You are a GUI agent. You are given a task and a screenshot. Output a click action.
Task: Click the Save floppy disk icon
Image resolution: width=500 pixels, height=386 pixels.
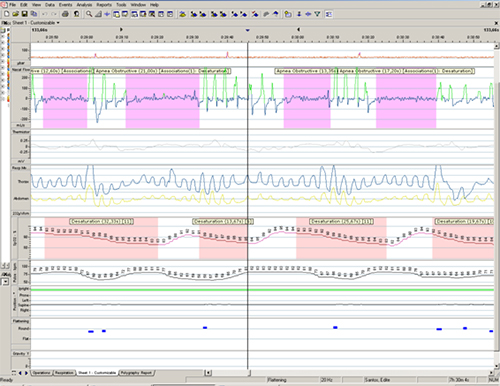point(25,14)
